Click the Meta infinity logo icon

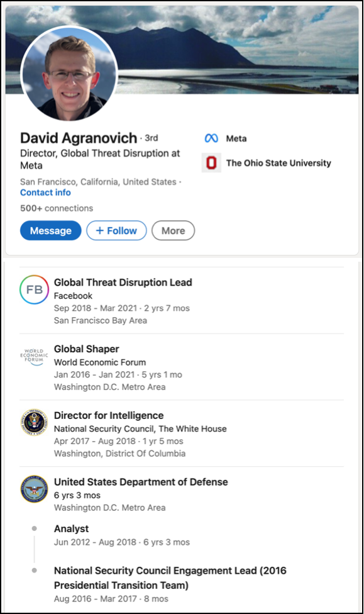[211, 138]
